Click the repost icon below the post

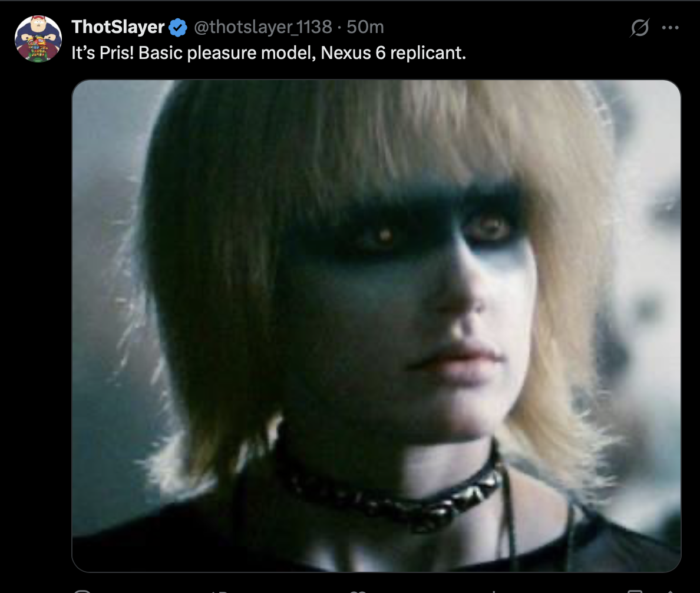[x=220, y=591]
